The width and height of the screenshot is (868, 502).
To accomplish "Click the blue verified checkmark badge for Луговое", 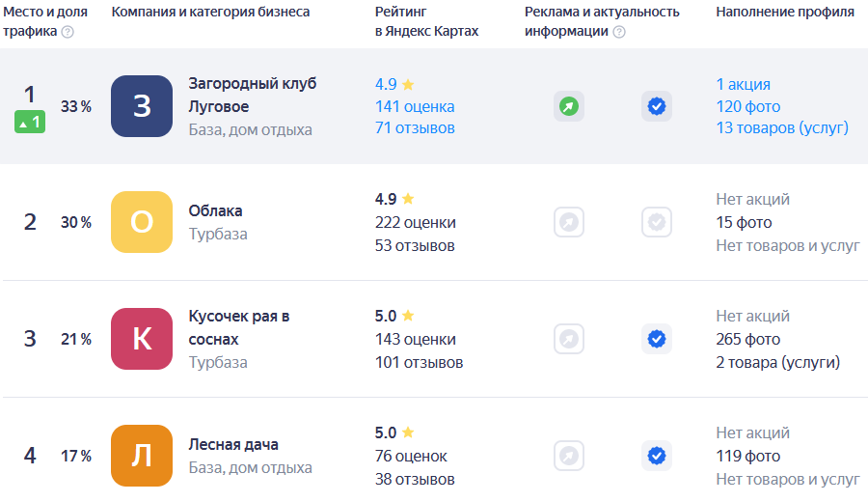I will click(x=657, y=106).
